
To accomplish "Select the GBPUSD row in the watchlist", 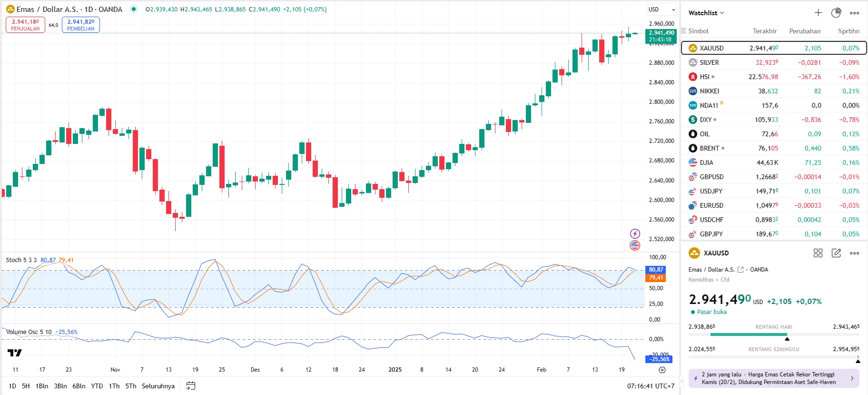I will [x=774, y=177].
